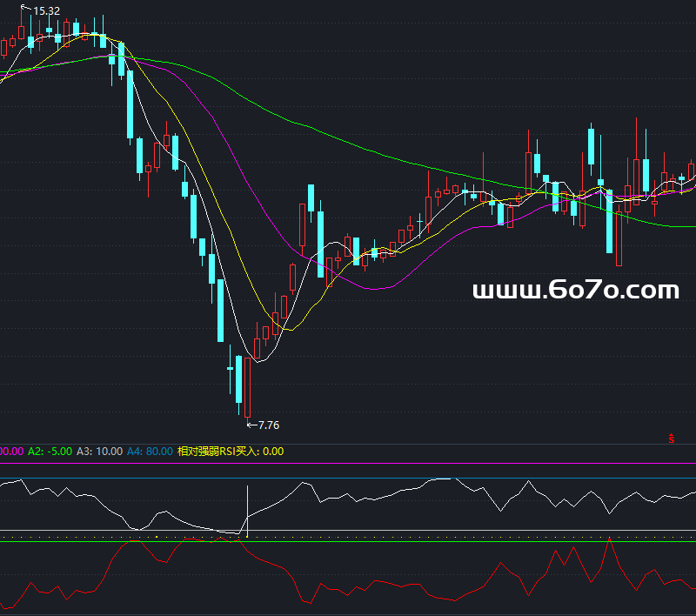Click the tallest red oscillator peak at right
The width and height of the screenshot is (696, 616).
tap(611, 542)
